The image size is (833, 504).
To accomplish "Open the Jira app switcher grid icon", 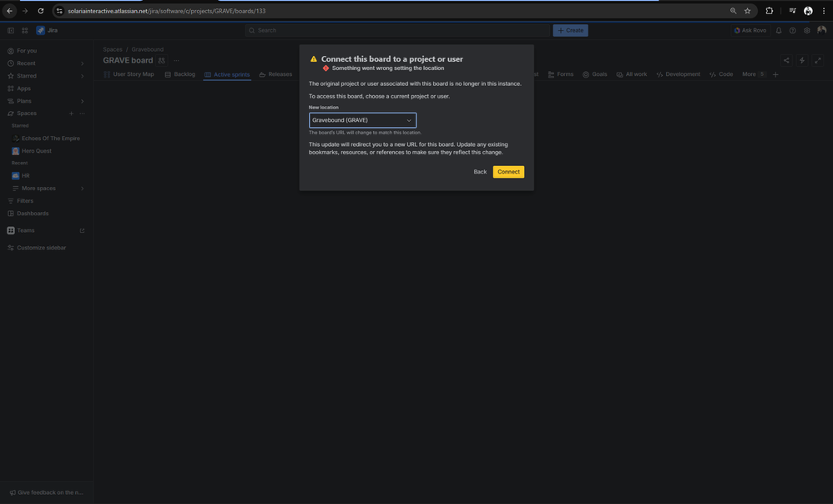I will 23,30.
